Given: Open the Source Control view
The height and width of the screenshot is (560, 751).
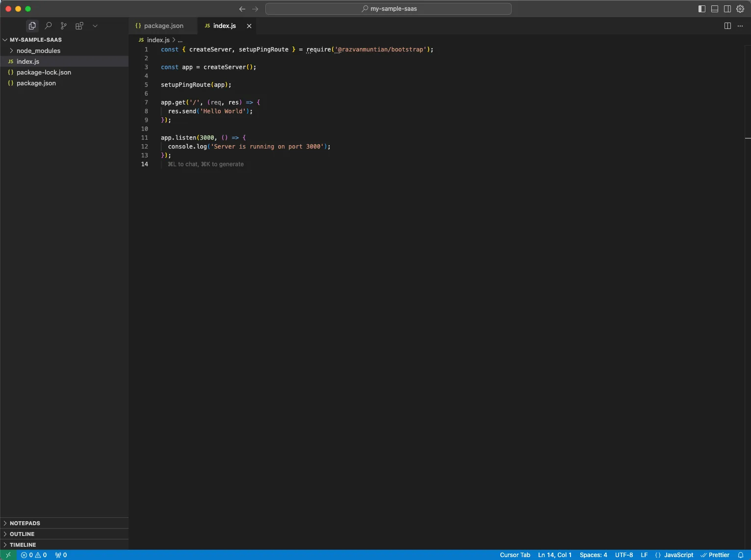Looking at the screenshot, I should [x=64, y=25].
